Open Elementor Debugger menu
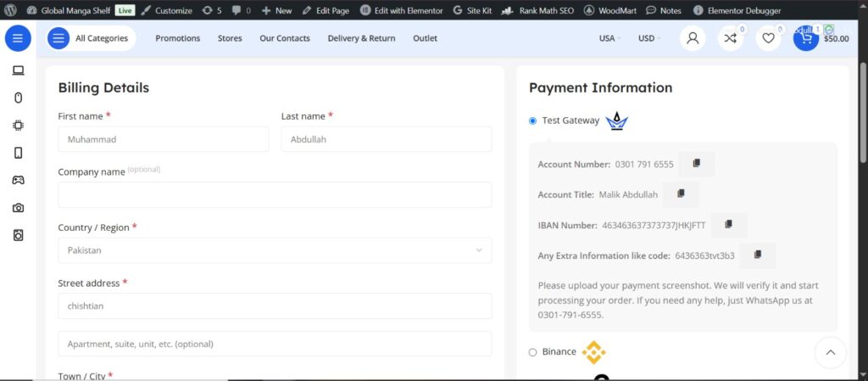The image size is (868, 381). [x=737, y=10]
